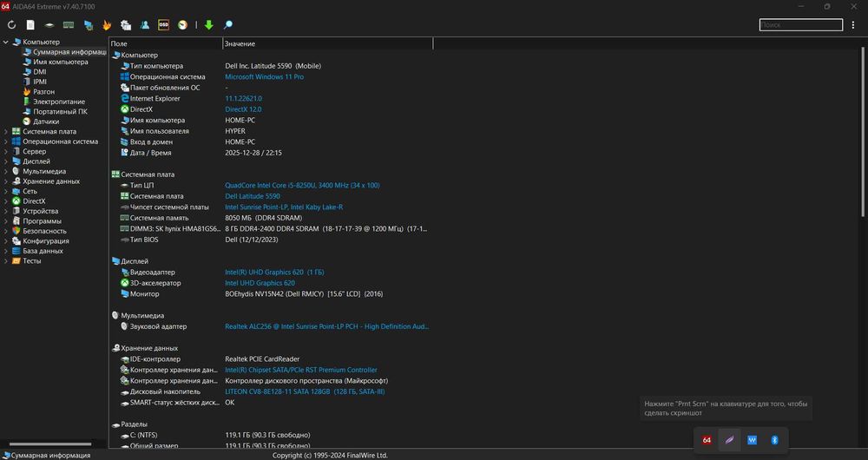Select the Тип BIOS row
Viewport: 868px width, 460px height.
[271, 240]
